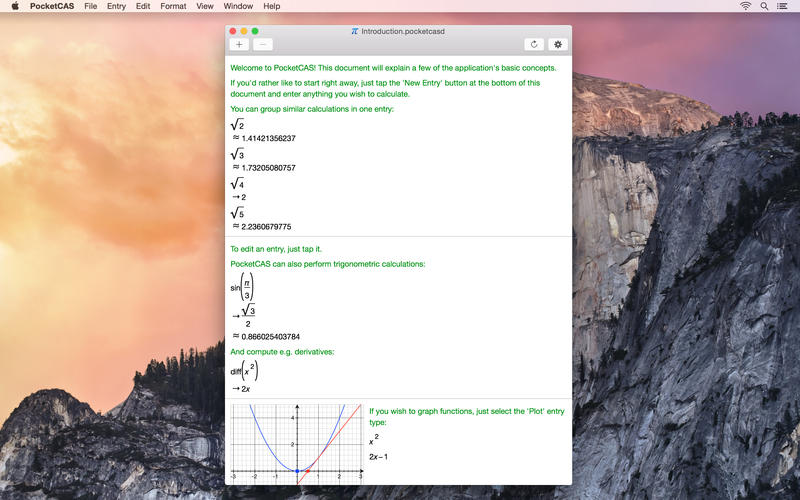
Task: Click the Introduction.pocketcasd window title
Action: pos(403,31)
